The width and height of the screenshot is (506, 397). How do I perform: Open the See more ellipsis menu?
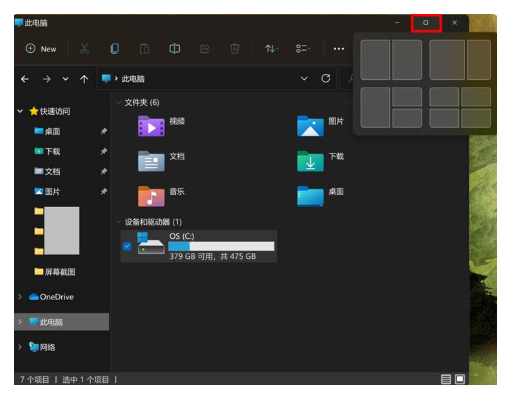(x=339, y=49)
